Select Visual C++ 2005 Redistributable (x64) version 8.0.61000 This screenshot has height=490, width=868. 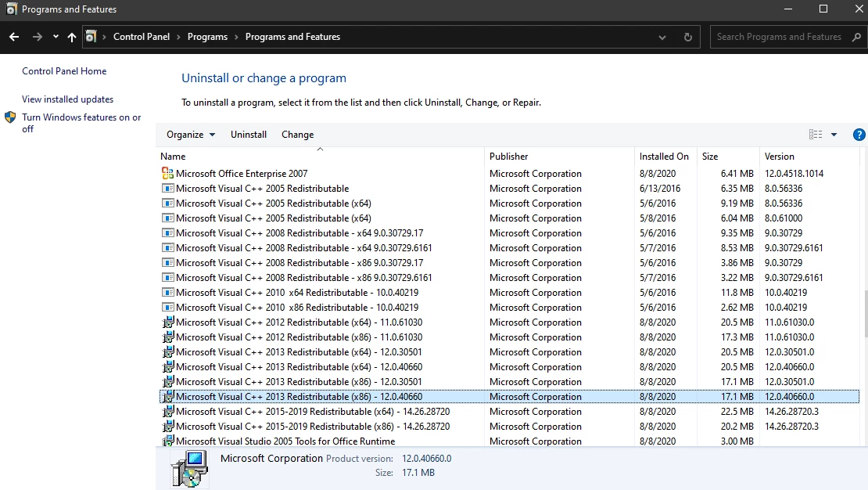pos(509,218)
